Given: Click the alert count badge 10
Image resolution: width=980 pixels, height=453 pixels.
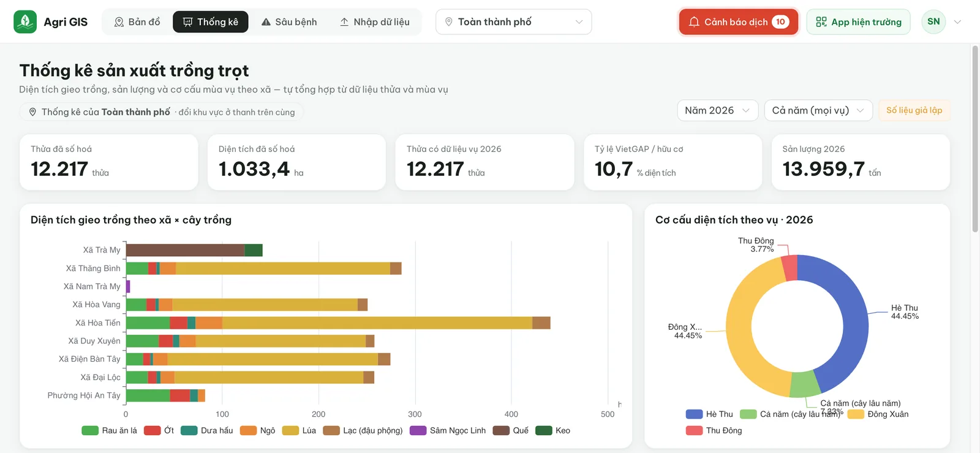Looking at the screenshot, I should coord(780,22).
